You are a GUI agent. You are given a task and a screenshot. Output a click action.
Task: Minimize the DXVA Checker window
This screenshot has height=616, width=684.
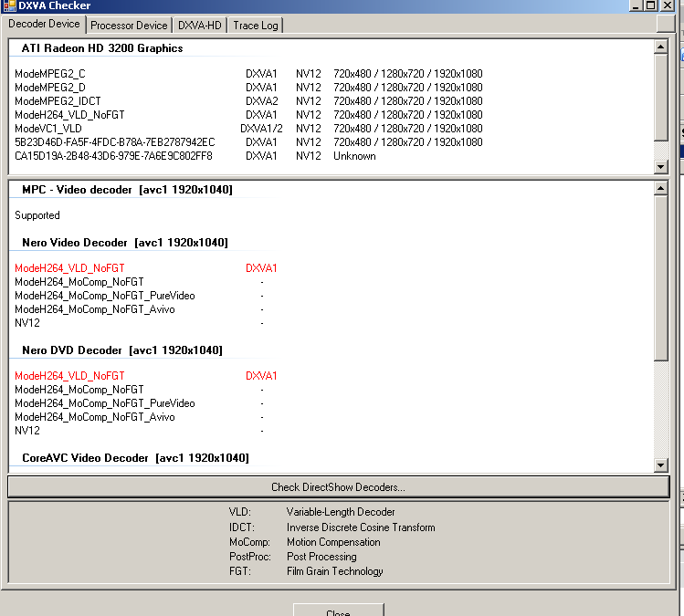tap(637, 6)
